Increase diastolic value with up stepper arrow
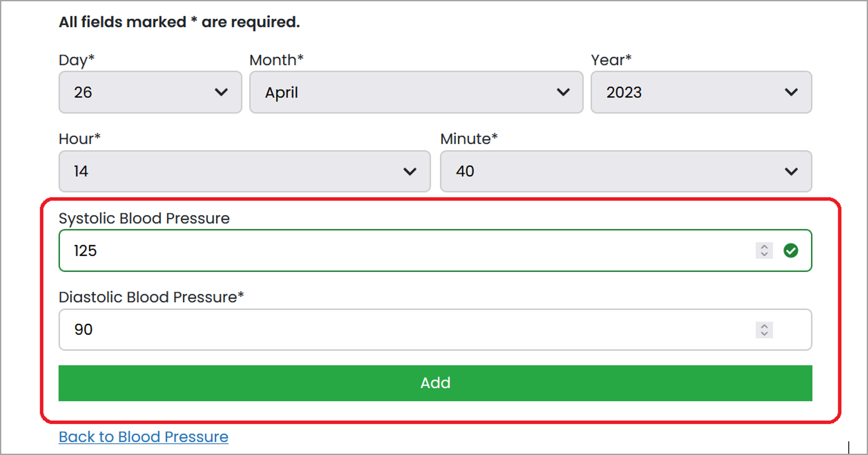Viewport: 868px width, 455px height. pos(764,326)
